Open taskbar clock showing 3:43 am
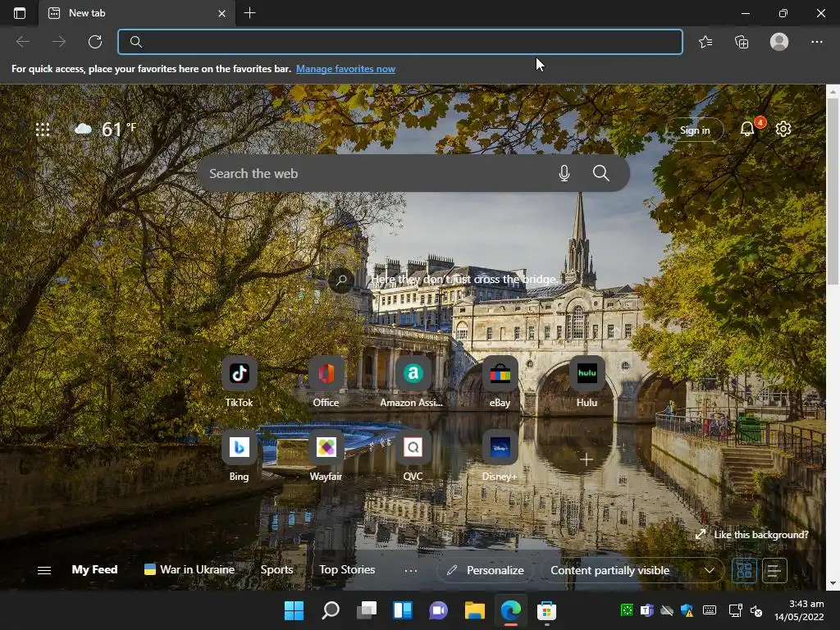840x630 pixels. click(799, 610)
